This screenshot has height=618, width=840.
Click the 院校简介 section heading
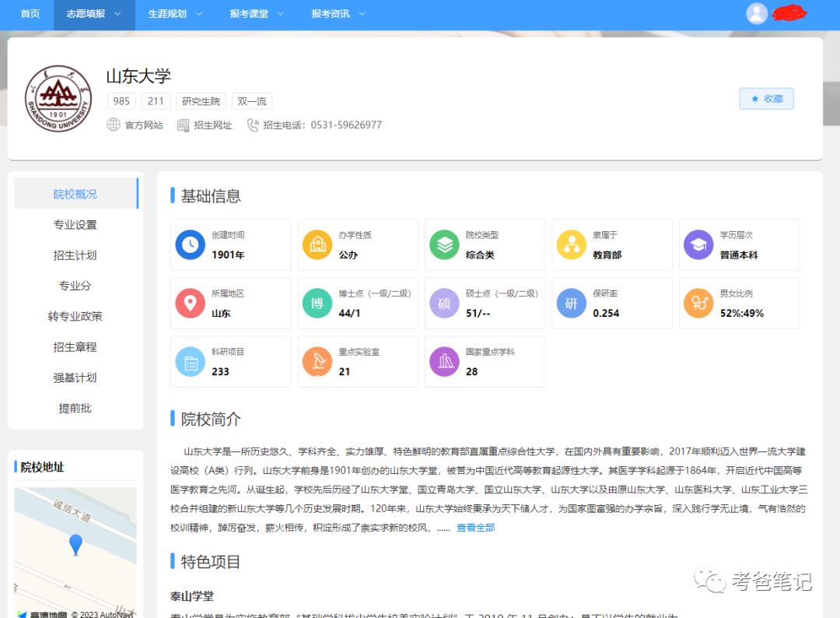tap(211, 419)
